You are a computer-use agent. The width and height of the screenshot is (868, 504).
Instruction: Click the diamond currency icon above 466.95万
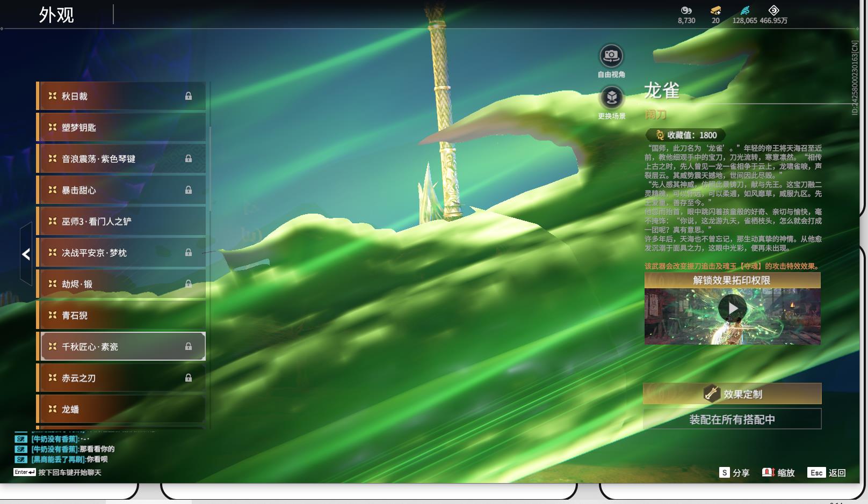click(x=773, y=10)
